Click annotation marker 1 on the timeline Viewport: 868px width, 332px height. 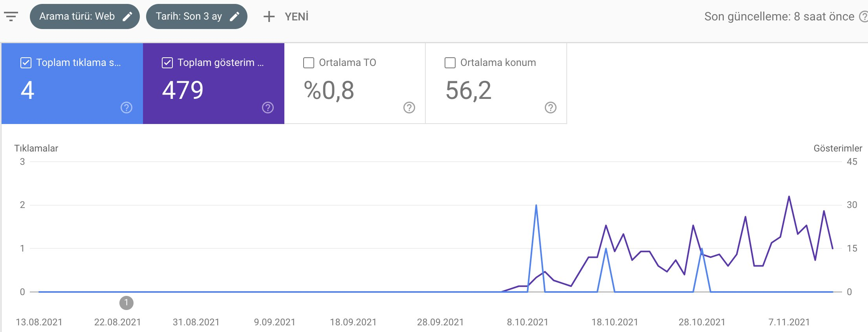pyautogui.click(x=126, y=303)
